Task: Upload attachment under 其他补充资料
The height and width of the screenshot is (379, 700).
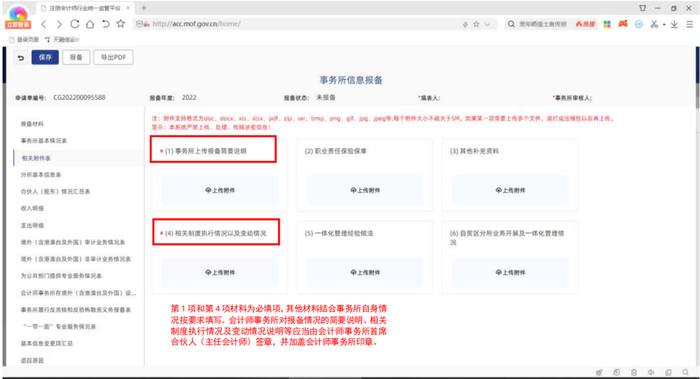Action: [510, 190]
